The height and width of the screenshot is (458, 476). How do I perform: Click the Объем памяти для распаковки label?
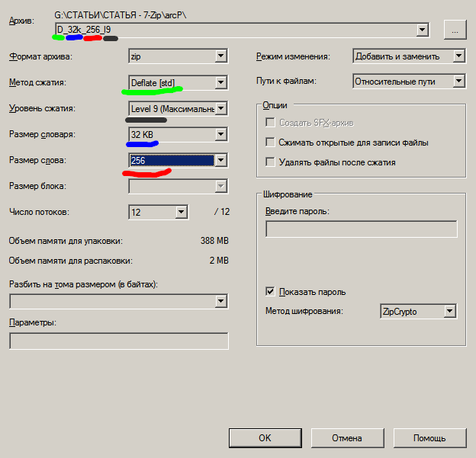tap(70, 261)
